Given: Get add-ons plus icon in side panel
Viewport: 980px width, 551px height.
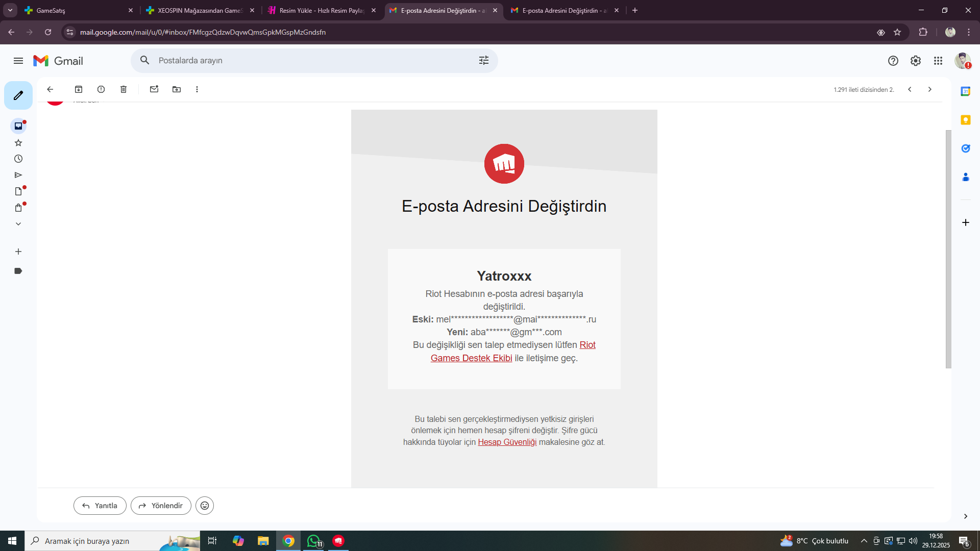Looking at the screenshot, I should 965,222.
